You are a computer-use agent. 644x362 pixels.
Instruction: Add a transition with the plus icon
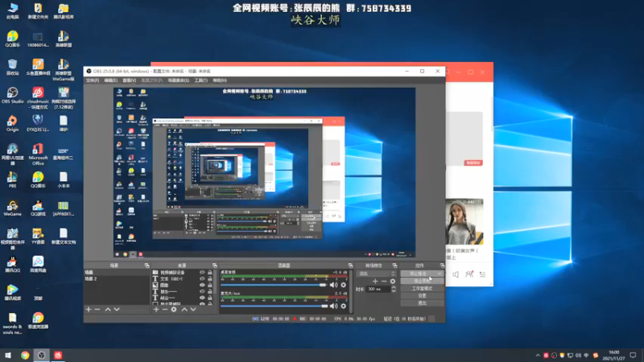pyautogui.click(x=375, y=282)
